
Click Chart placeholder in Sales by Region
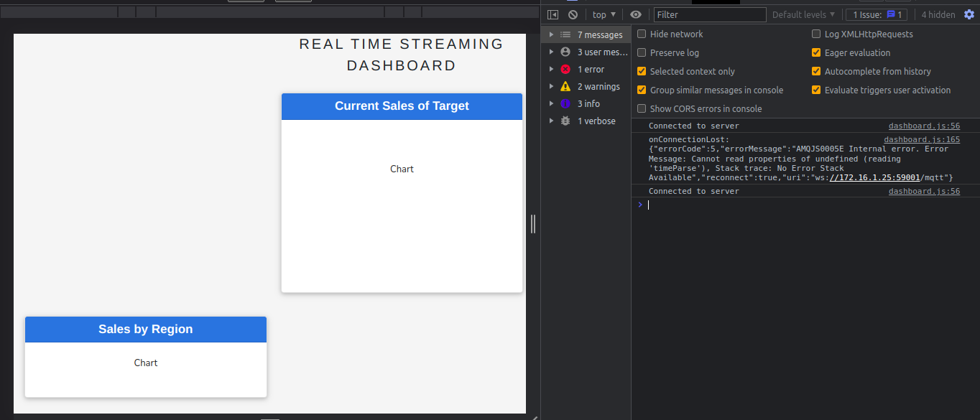[x=146, y=363]
